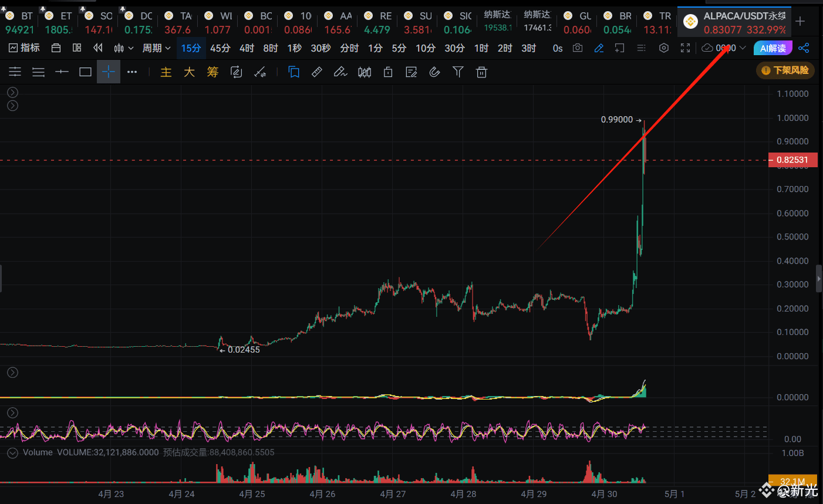Click the 0s countdown indicator

click(x=558, y=48)
